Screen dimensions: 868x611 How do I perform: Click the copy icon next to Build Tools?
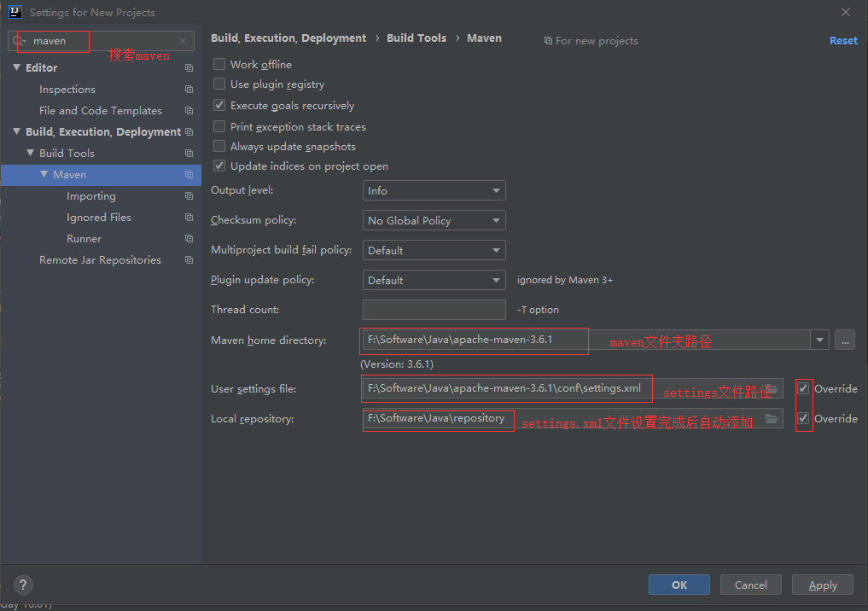[189, 154]
